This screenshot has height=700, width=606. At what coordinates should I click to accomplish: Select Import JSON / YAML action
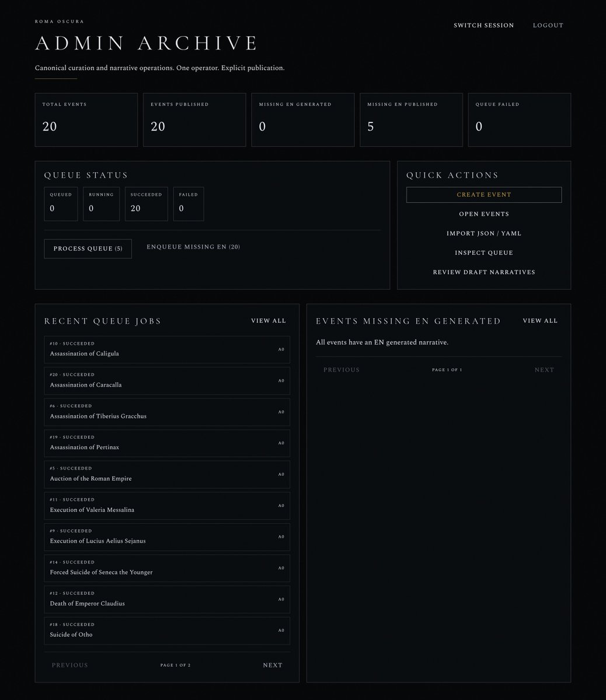(x=484, y=233)
